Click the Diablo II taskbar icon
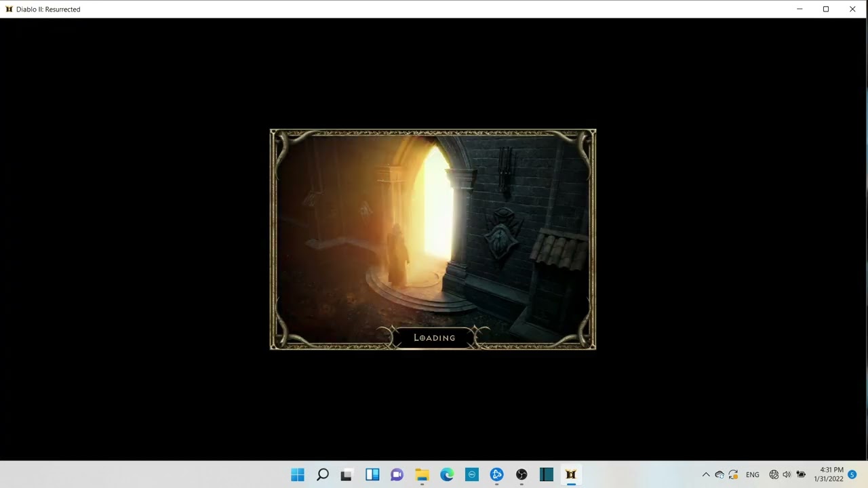The image size is (868, 488). 571,475
